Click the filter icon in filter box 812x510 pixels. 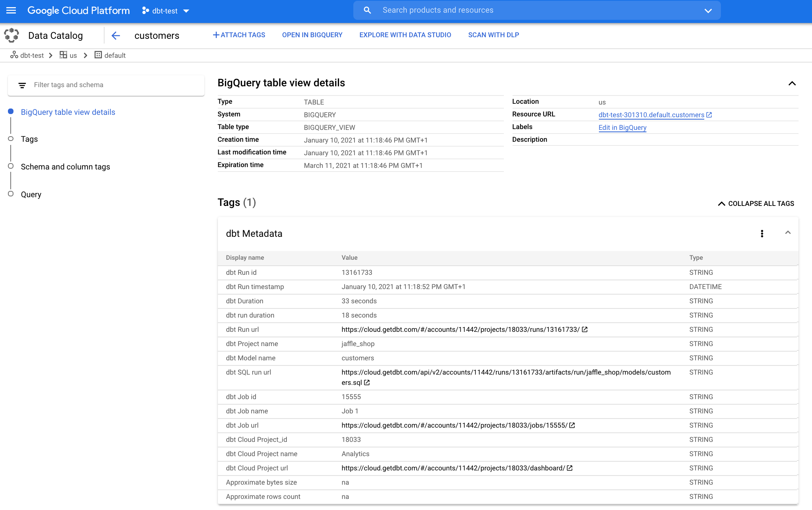pyautogui.click(x=22, y=85)
